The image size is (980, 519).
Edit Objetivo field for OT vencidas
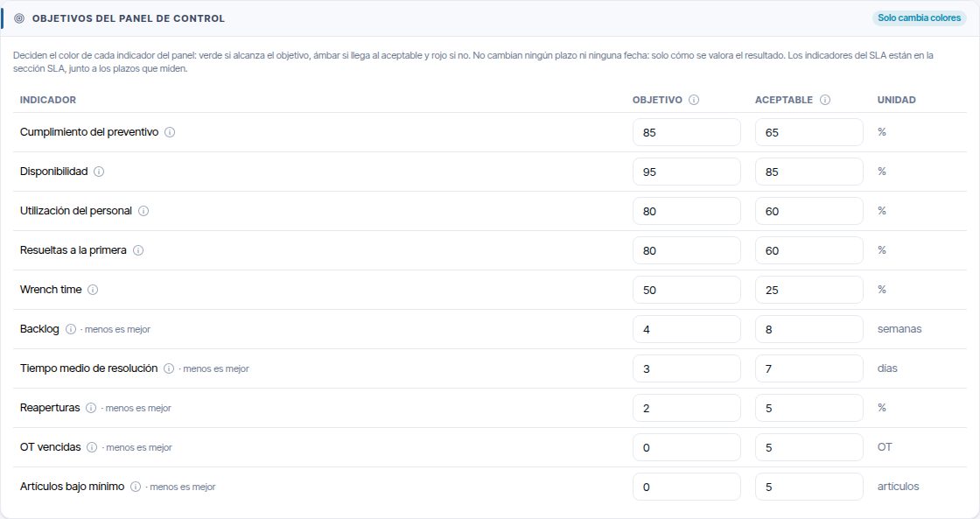coord(687,448)
